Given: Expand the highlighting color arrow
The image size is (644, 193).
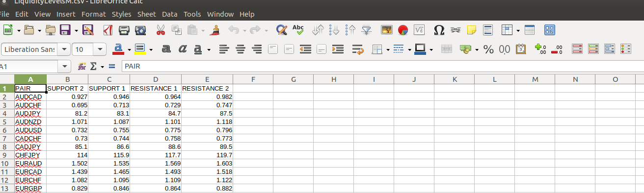Looking at the screenshot, I should coord(151,49).
